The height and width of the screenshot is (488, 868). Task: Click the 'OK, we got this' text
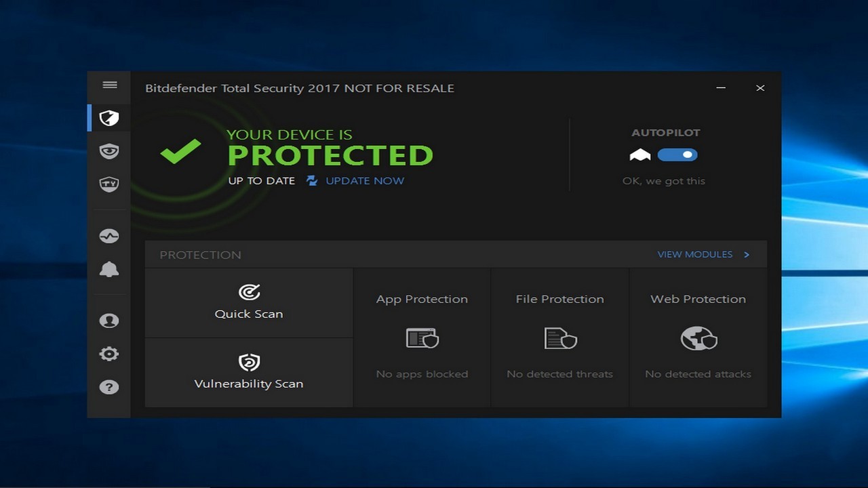click(x=664, y=181)
